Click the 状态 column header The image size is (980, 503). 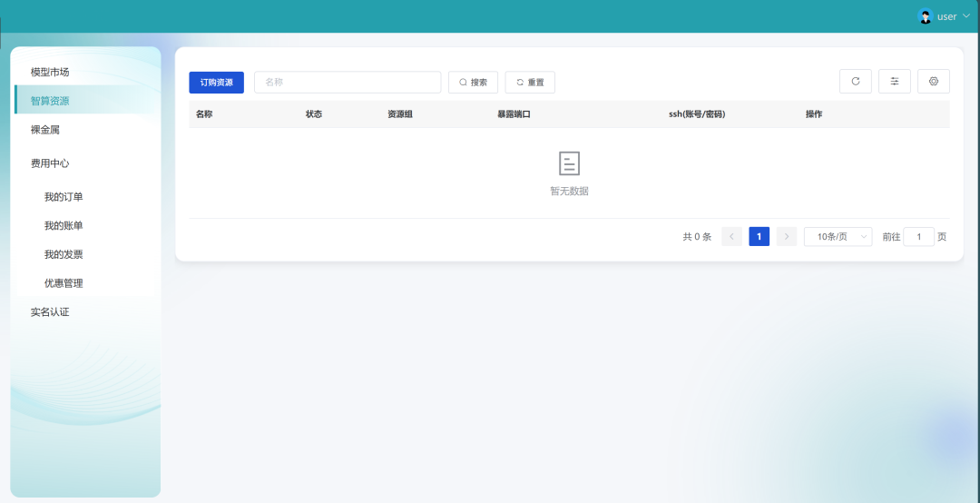click(314, 114)
